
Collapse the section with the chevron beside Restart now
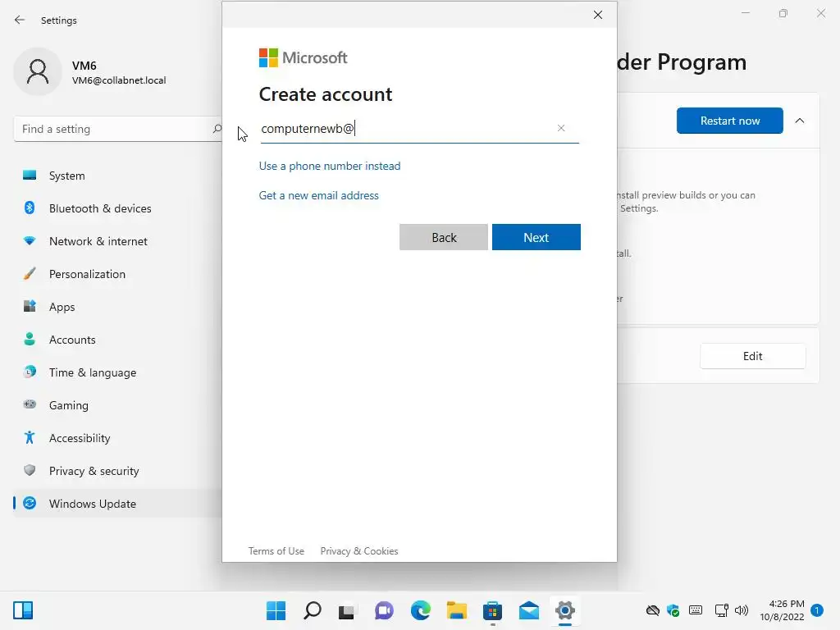click(799, 121)
